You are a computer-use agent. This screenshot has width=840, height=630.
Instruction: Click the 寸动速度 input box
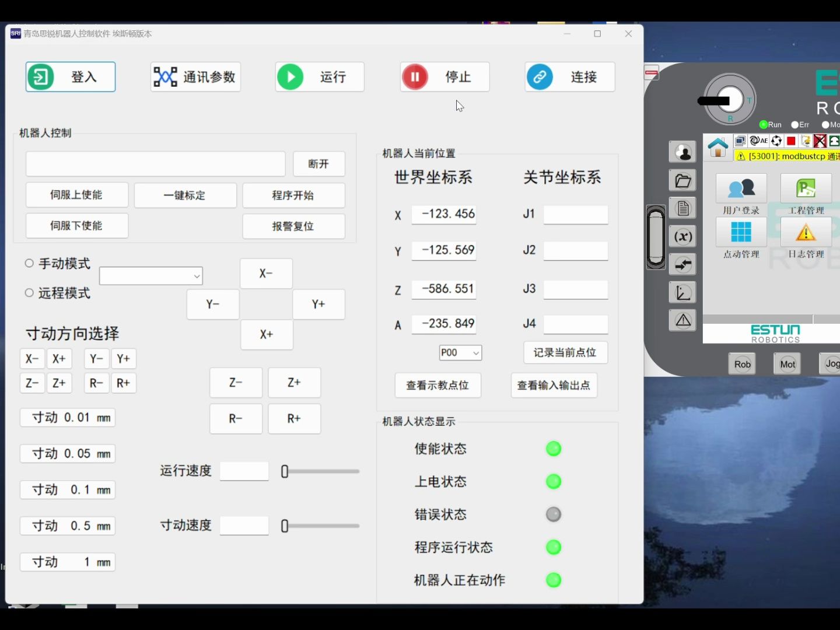[244, 526]
